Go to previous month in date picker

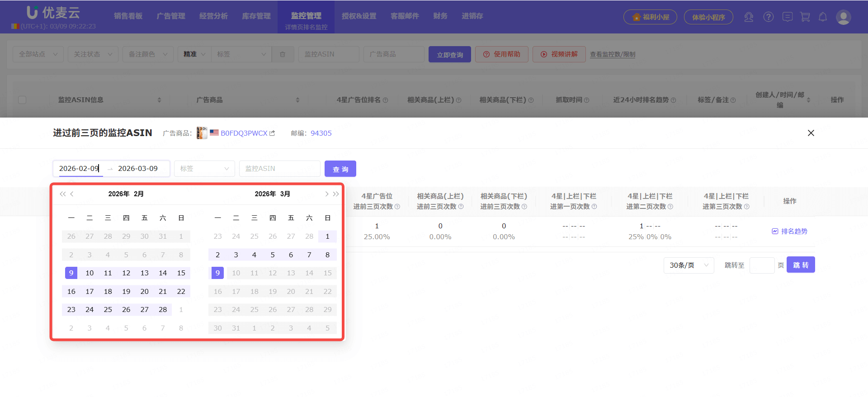coord(72,194)
